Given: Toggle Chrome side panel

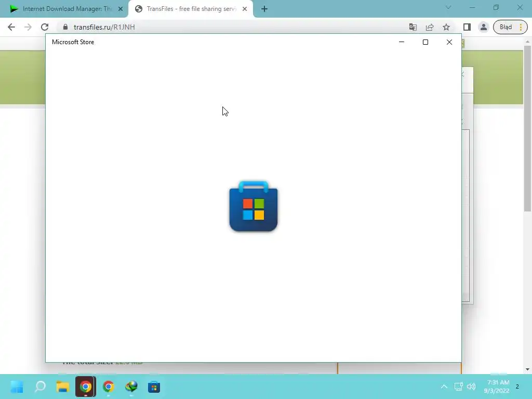Looking at the screenshot, I should [467, 27].
